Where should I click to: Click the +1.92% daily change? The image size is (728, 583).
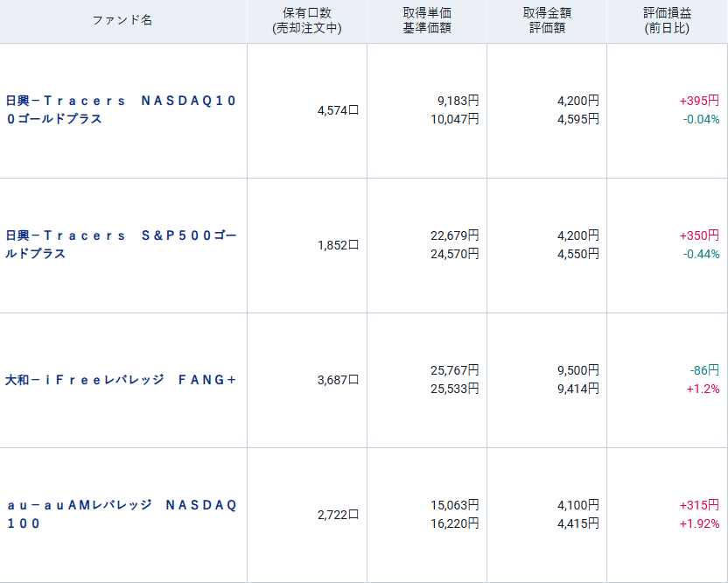(699, 523)
